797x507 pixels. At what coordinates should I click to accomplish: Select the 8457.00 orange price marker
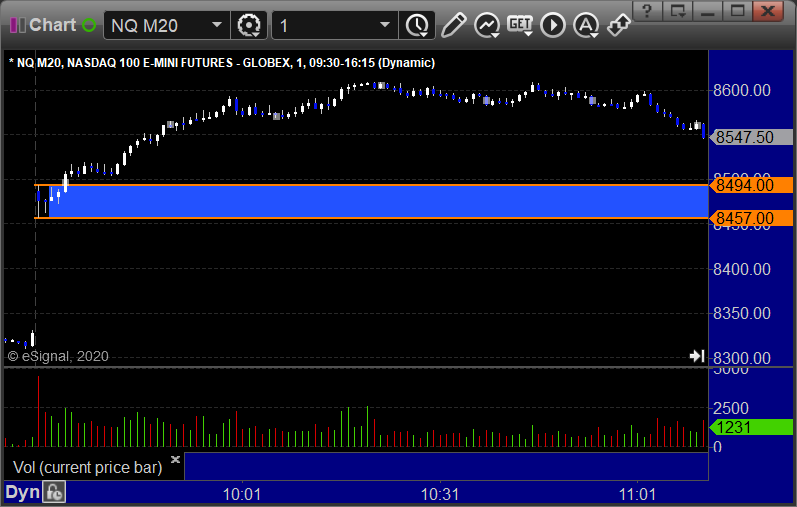click(751, 218)
